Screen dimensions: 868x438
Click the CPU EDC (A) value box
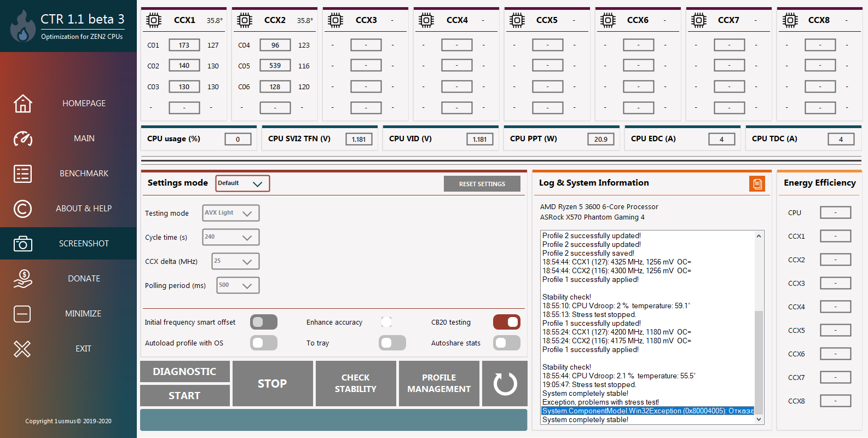722,139
